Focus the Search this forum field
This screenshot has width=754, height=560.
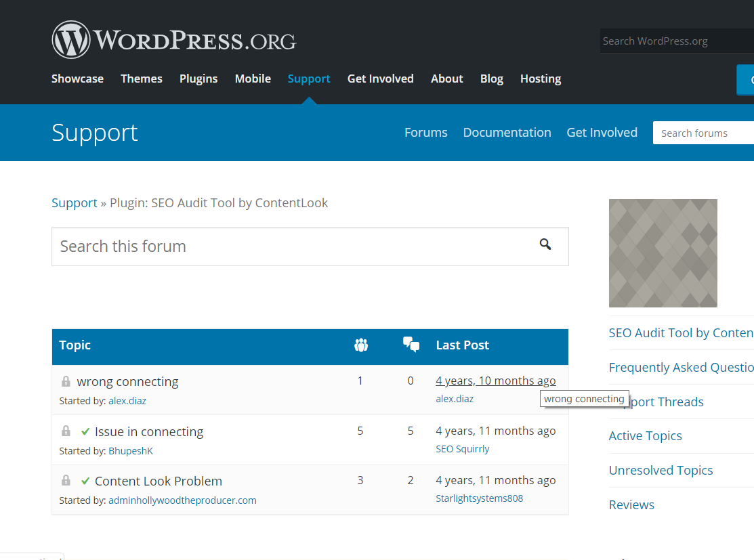tap(310, 246)
